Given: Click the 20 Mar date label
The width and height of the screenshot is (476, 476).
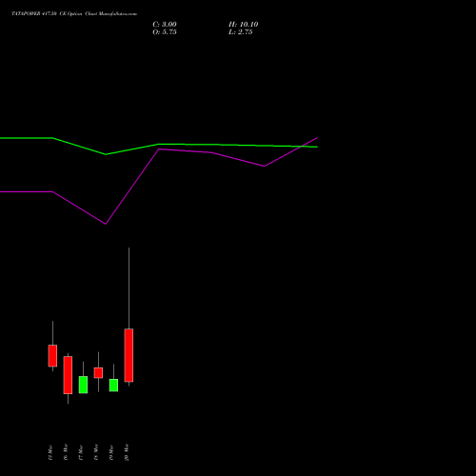Looking at the screenshot, I should point(127,452).
